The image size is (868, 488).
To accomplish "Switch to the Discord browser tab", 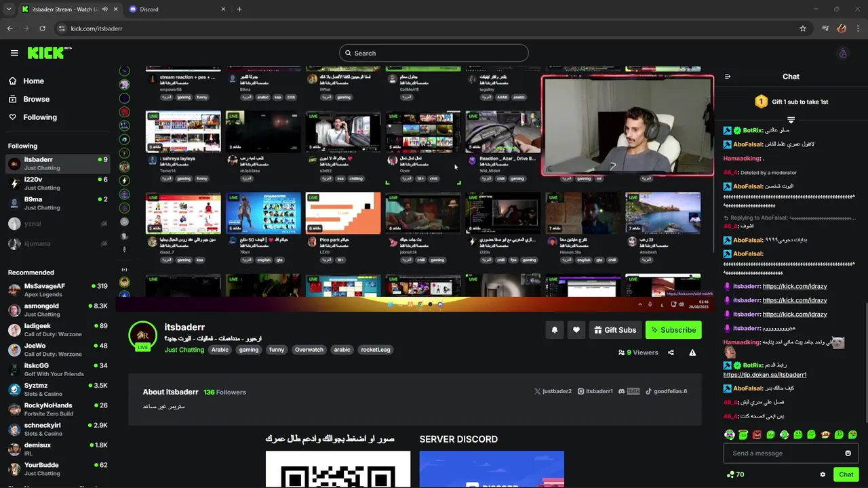I will coord(178,9).
